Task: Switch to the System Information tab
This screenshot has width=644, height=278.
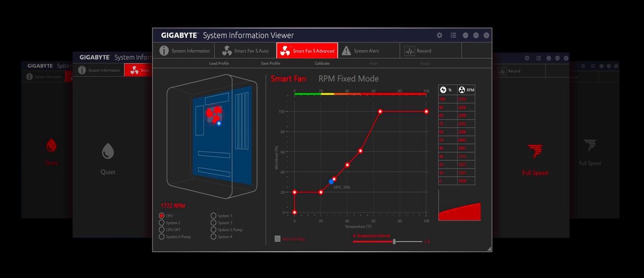Action: 184,51
